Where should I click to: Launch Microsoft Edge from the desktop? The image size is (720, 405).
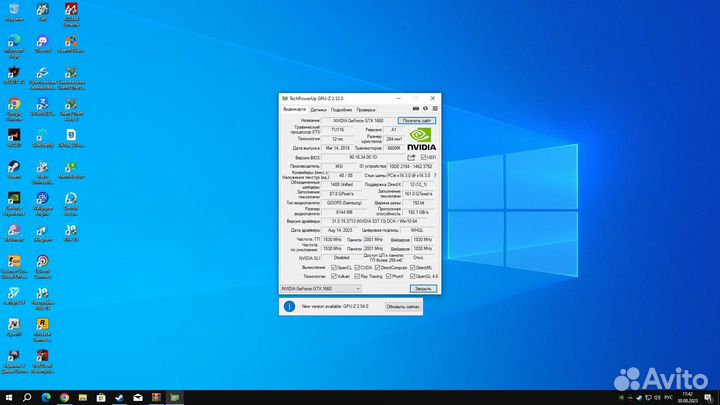coord(14,46)
